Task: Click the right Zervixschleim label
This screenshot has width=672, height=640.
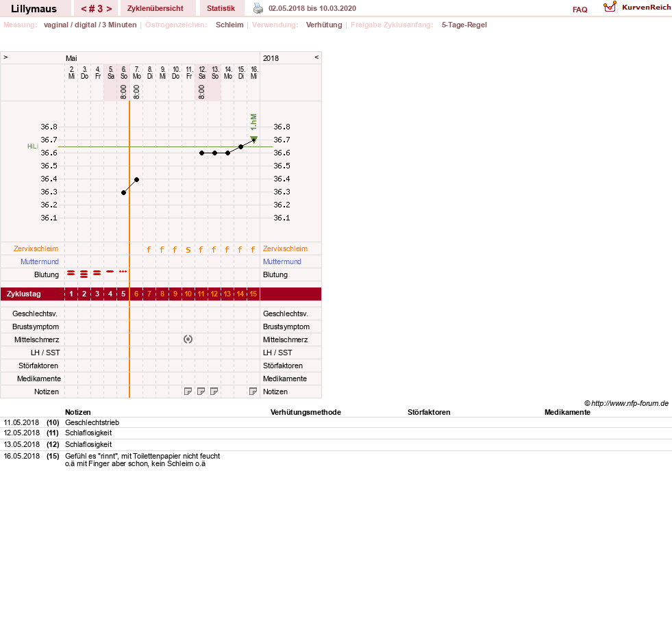Action: (285, 248)
